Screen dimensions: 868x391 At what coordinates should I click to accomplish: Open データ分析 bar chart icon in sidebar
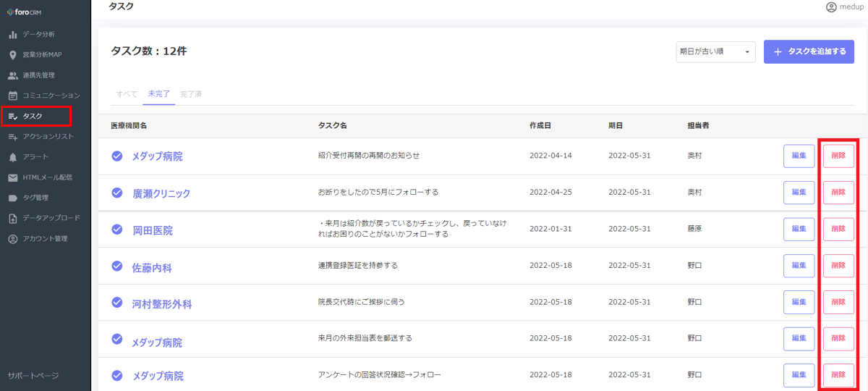13,34
